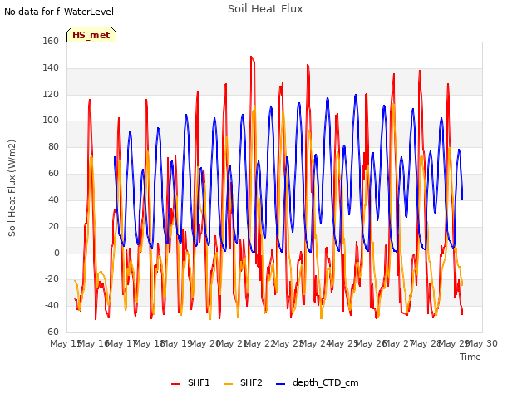Click the 0 y-axis tick label

pyautogui.click(x=57, y=253)
